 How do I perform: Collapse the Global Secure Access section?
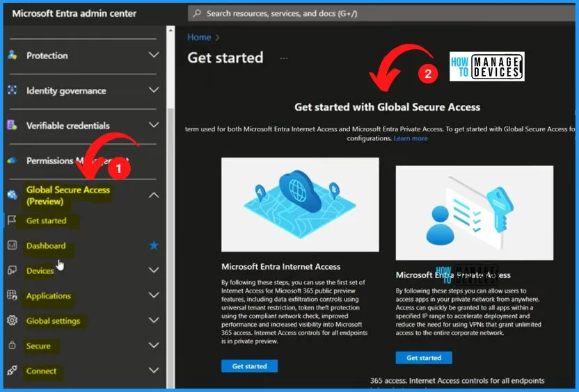pos(154,195)
